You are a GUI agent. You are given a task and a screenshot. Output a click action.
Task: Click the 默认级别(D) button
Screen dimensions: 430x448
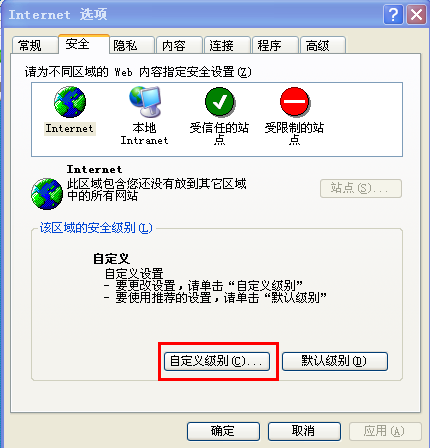pos(335,361)
